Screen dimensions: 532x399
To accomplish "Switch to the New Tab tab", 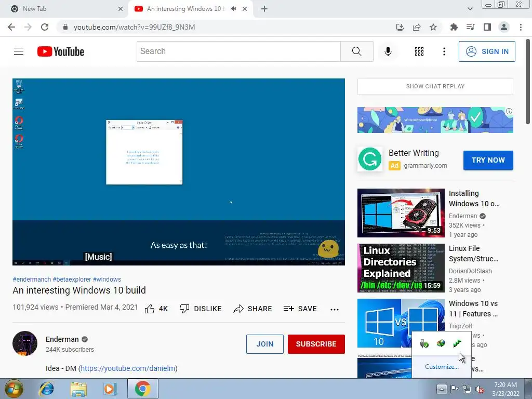I will tap(64, 9).
